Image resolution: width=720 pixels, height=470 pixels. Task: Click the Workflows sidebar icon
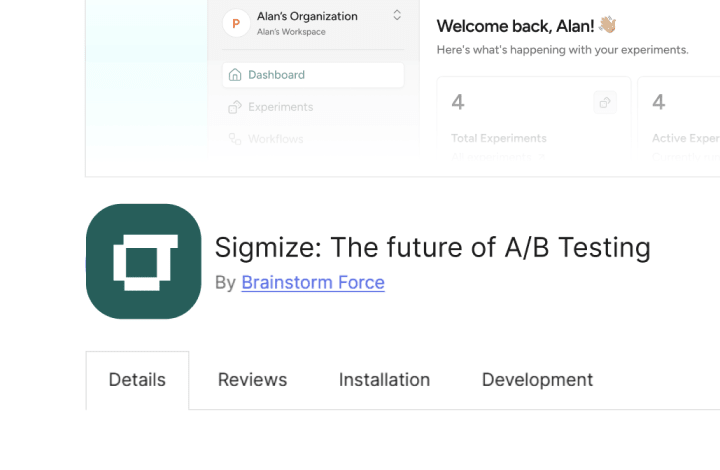pos(235,139)
